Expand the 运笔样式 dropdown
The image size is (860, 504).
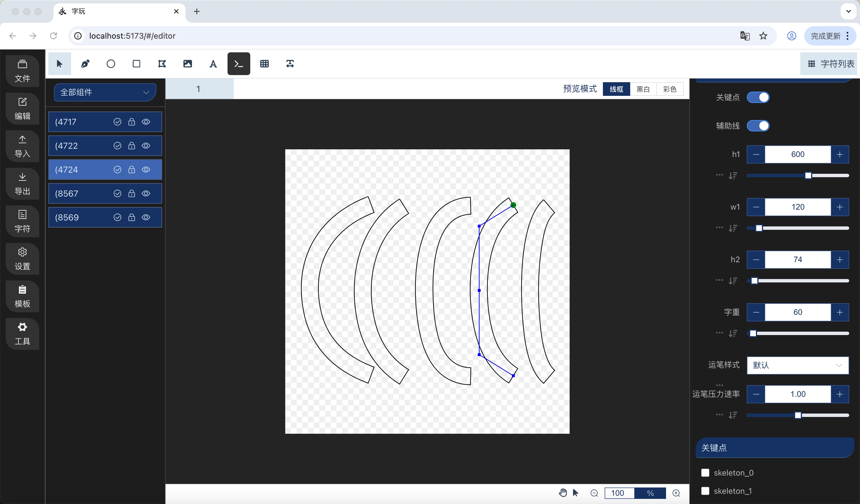pos(797,365)
